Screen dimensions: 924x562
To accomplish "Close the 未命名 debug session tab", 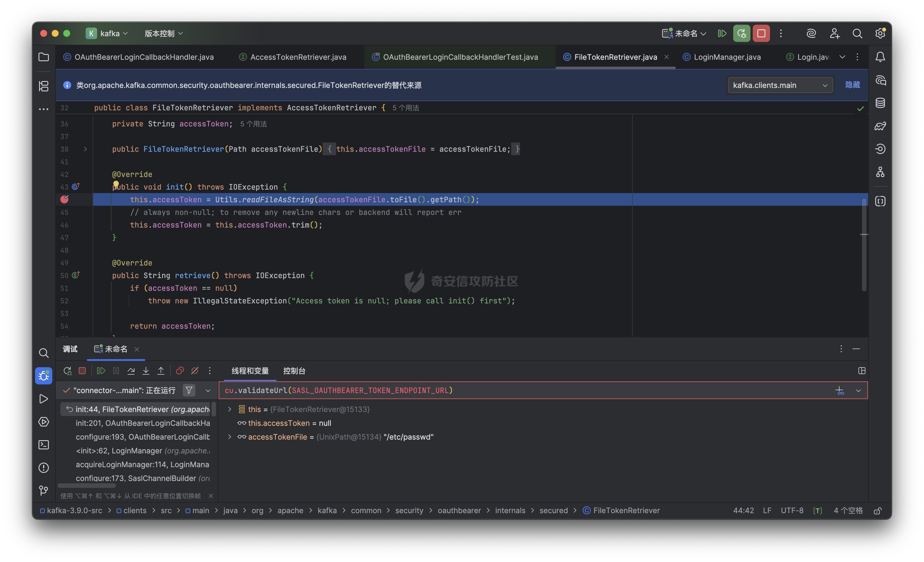I will (x=137, y=349).
